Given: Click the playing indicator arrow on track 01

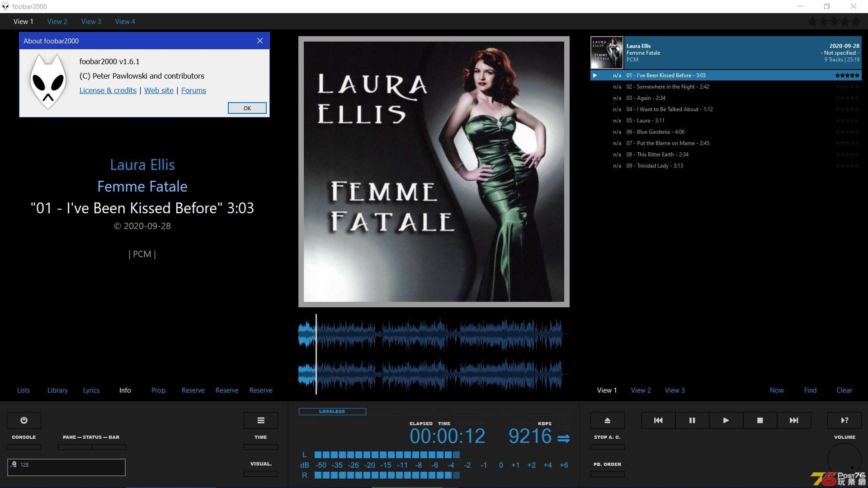Looking at the screenshot, I should pos(595,75).
